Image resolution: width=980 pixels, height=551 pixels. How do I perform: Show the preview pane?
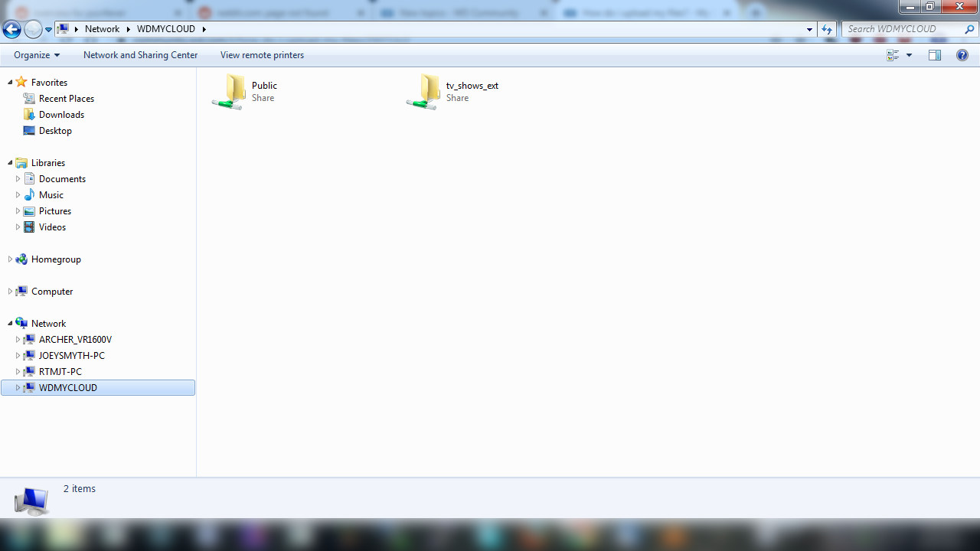[x=935, y=54]
